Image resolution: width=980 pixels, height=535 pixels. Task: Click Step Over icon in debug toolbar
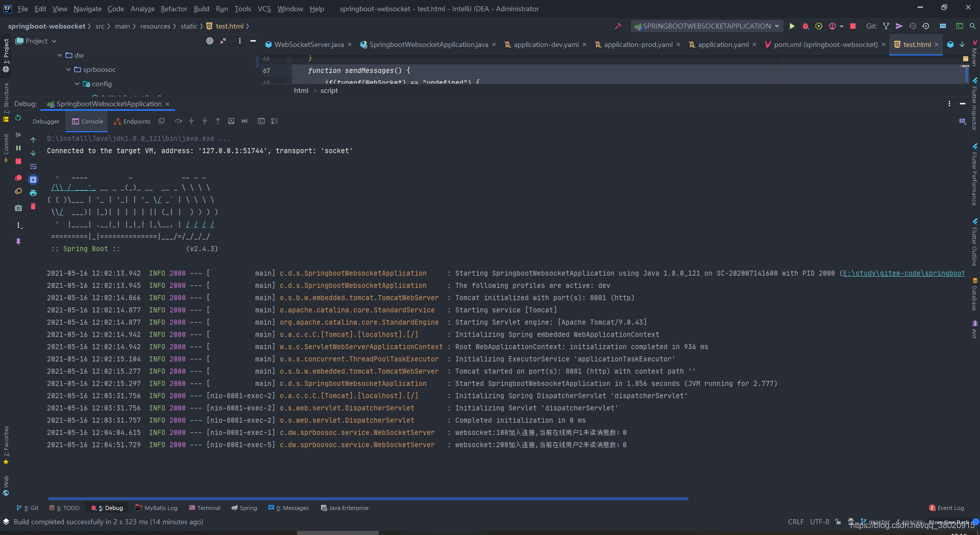(x=178, y=121)
